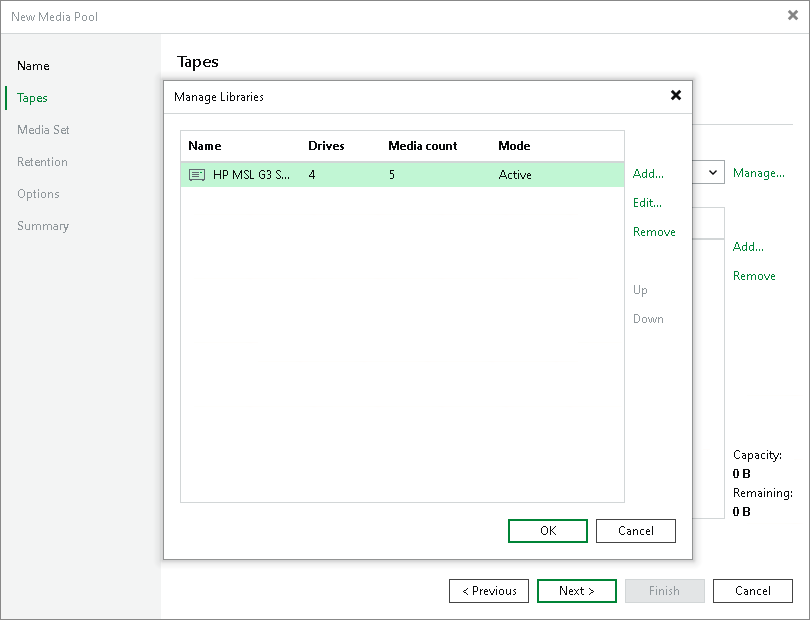Select the HP MSL G3 library row
810x620 pixels.
pos(300,174)
